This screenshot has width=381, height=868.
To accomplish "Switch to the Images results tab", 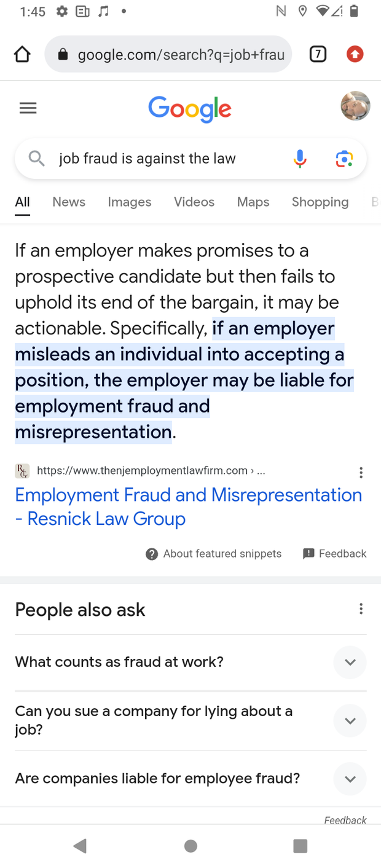I will click(129, 202).
